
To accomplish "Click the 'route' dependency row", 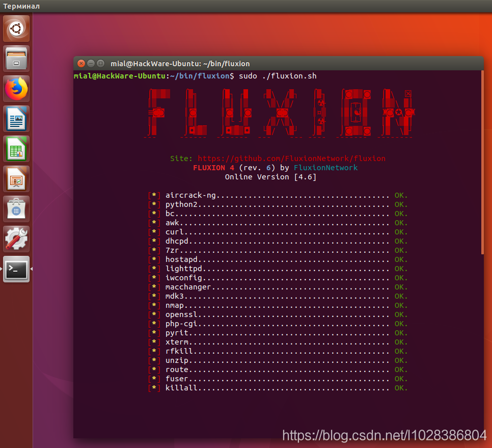I will pos(278,370).
